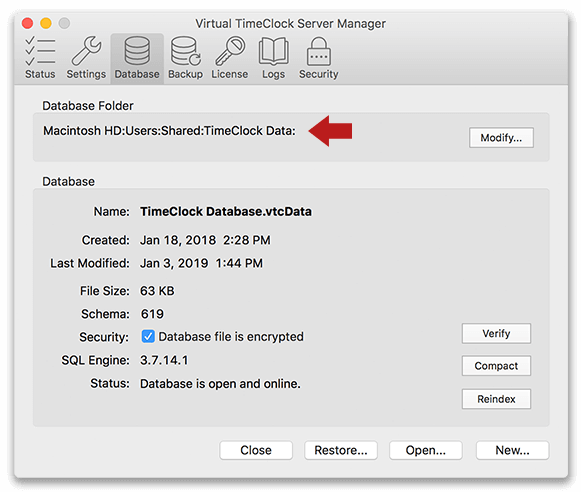
Task: Click the Verify button
Action: (x=496, y=333)
